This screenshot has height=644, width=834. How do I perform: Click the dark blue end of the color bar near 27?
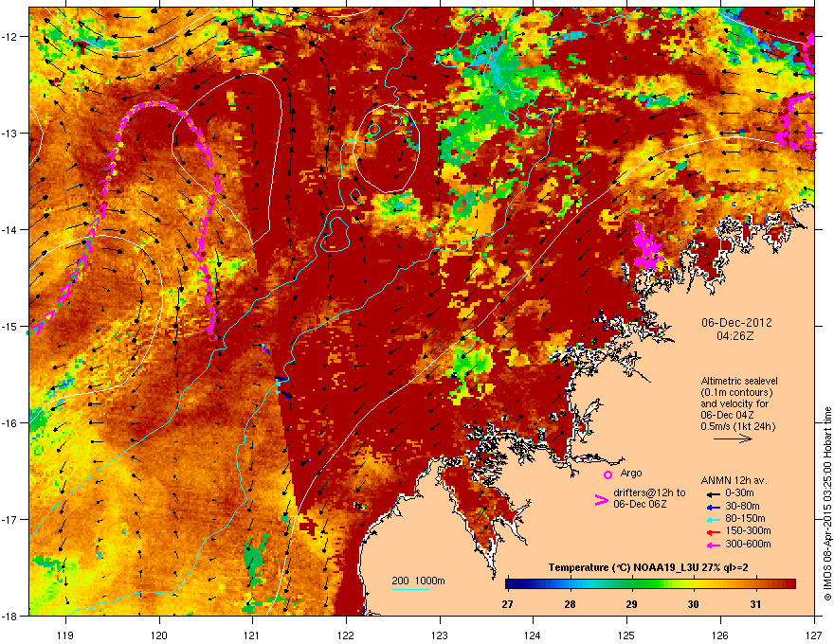pyautogui.click(x=510, y=584)
